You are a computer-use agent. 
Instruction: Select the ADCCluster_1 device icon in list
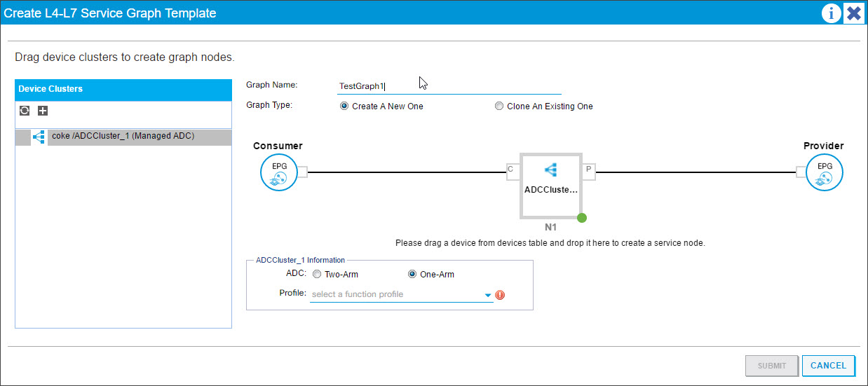[39, 137]
